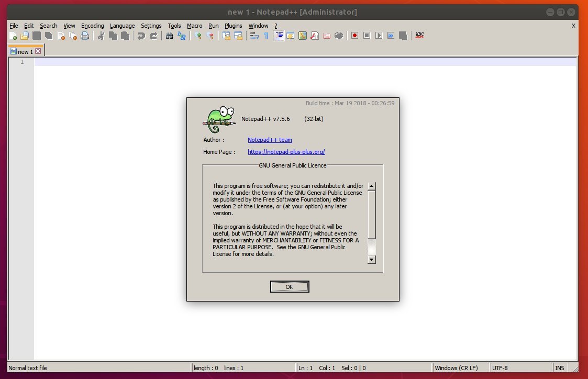Click the ABC spell check icon
The height and width of the screenshot is (379, 588).
point(419,36)
